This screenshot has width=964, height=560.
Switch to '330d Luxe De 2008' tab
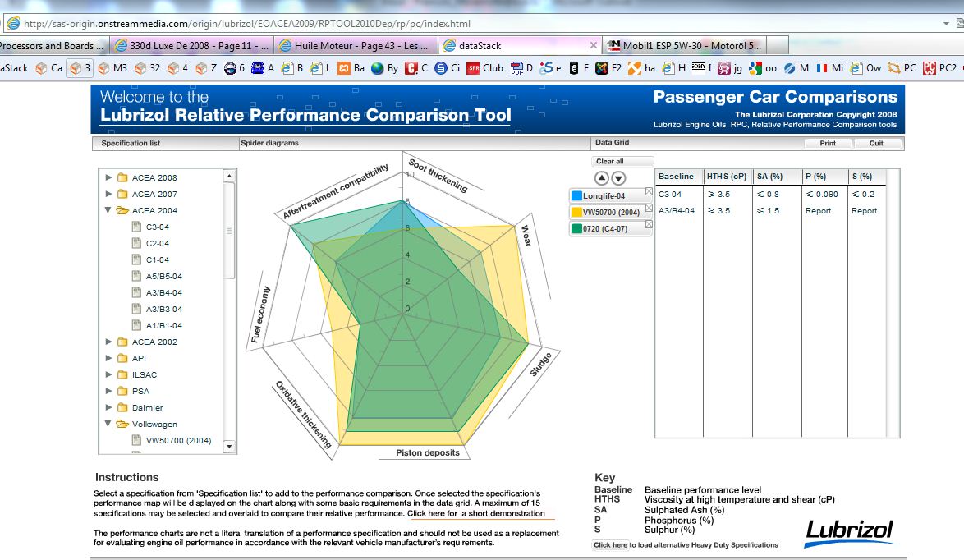tap(192, 45)
